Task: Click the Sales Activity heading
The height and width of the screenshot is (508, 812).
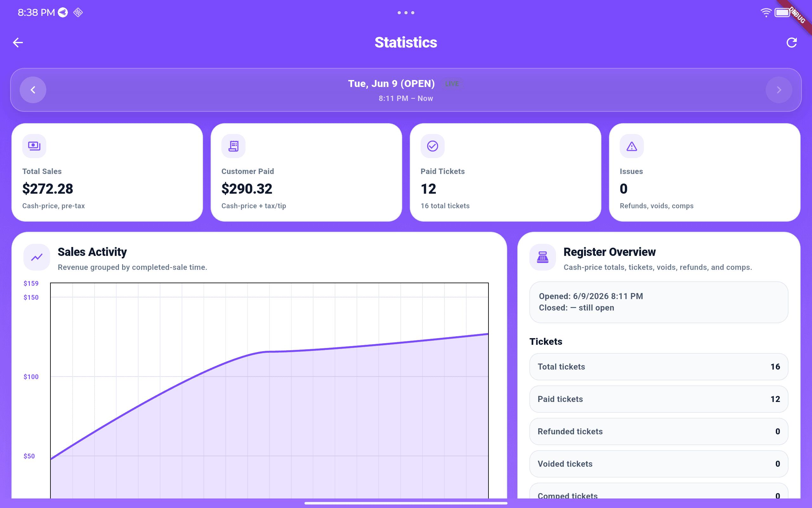Action: click(92, 252)
